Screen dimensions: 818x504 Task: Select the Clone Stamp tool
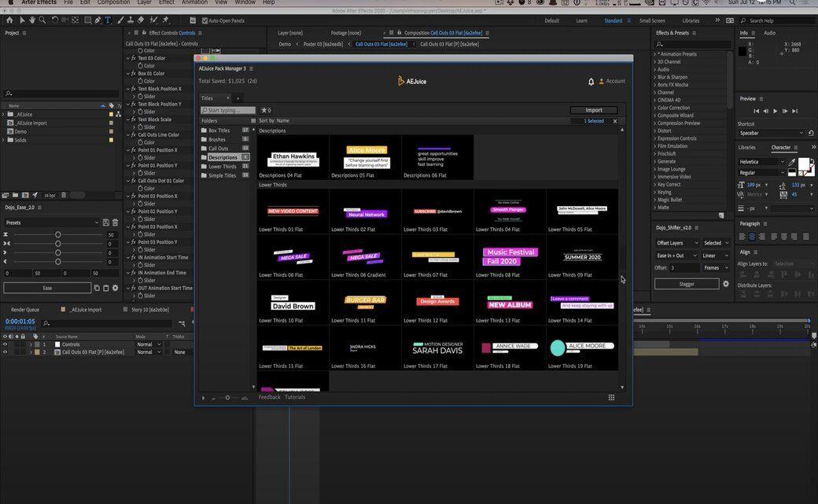131,20
